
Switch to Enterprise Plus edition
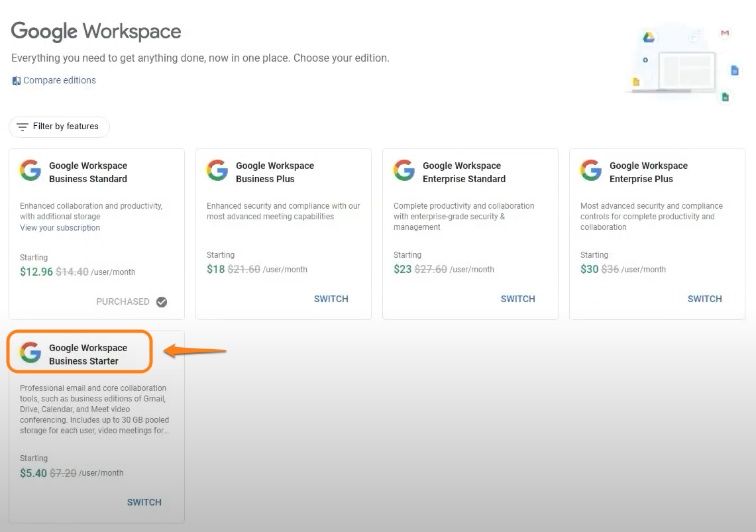point(704,299)
